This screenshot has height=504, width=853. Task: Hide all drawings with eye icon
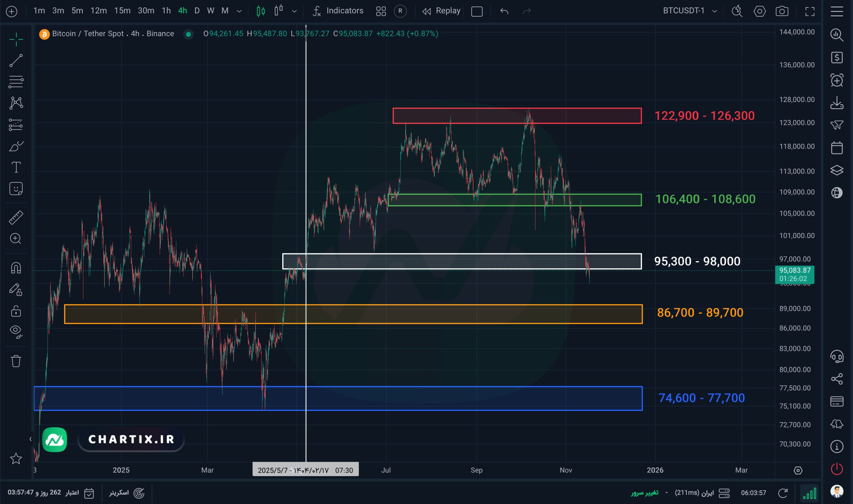pos(16,331)
